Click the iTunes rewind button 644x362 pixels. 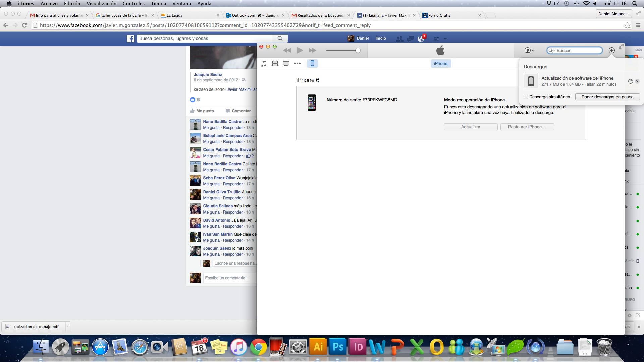287,50
